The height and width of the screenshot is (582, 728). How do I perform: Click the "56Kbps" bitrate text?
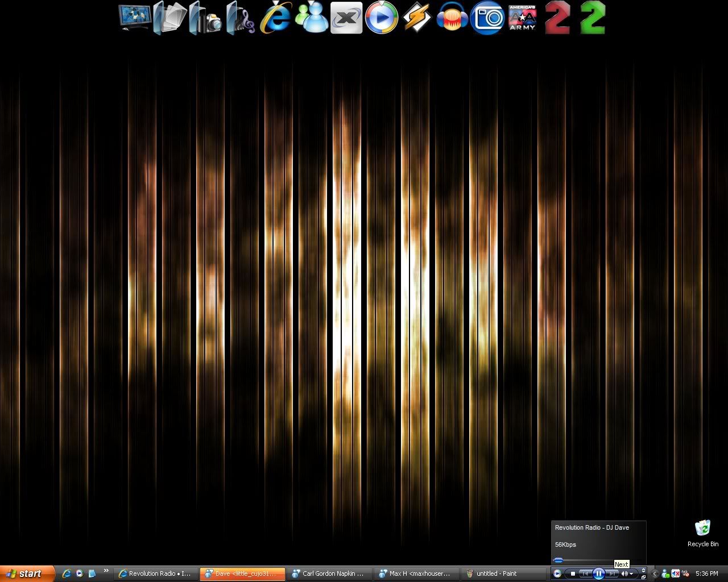tap(565, 544)
